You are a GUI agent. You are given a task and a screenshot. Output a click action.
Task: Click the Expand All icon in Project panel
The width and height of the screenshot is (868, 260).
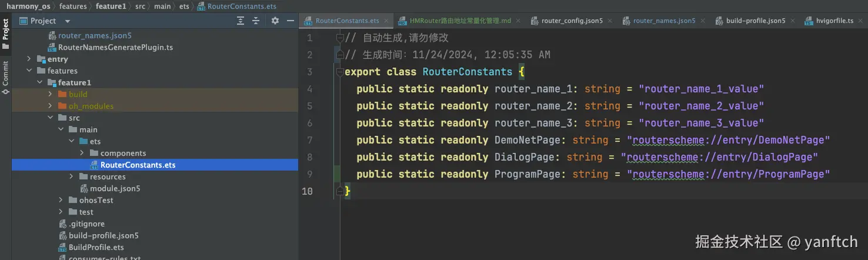pyautogui.click(x=241, y=21)
